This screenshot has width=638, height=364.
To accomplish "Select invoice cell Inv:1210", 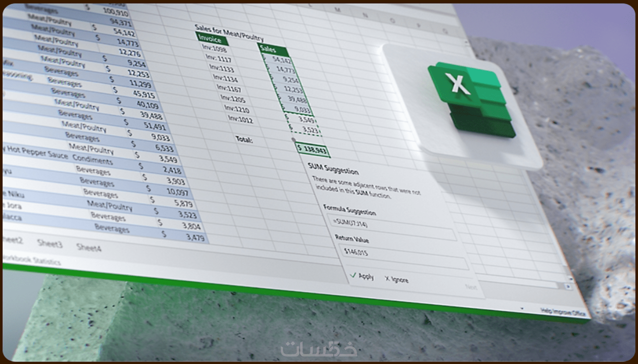I will coord(237,109).
